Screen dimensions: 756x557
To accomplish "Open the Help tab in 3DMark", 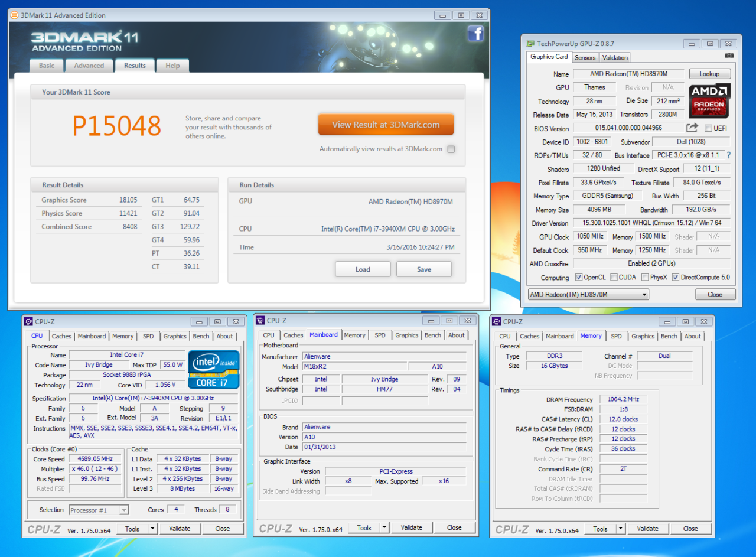I will pos(172,66).
